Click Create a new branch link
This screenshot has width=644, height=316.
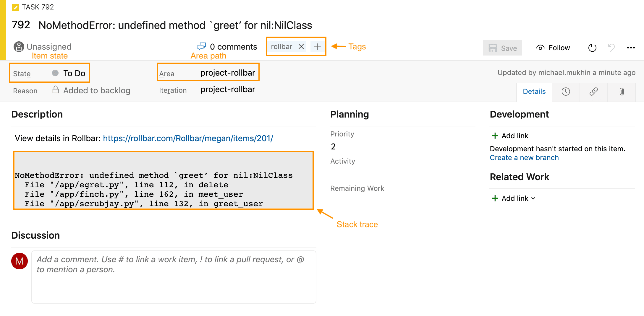(524, 158)
